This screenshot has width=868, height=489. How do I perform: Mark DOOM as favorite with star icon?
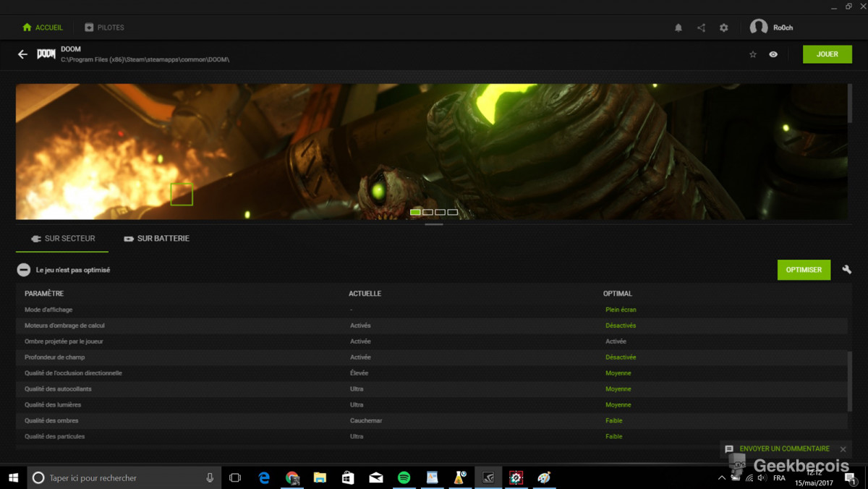pos(753,54)
